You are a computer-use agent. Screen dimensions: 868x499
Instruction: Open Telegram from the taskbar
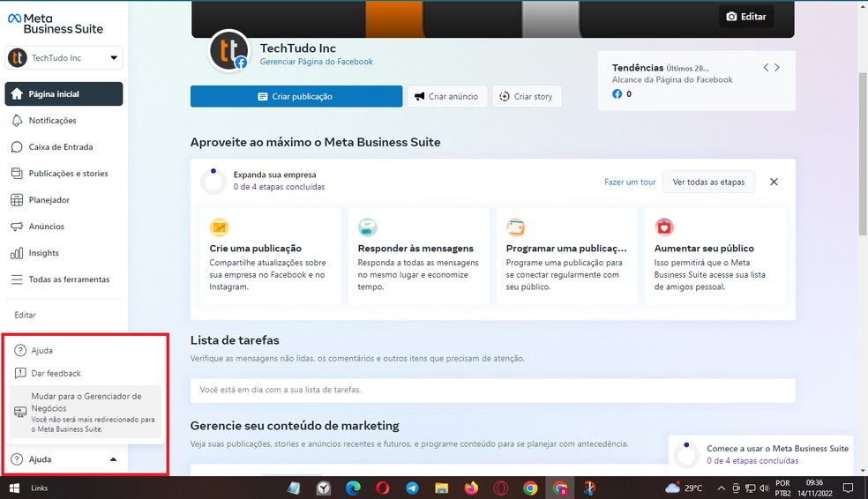pyautogui.click(x=412, y=488)
